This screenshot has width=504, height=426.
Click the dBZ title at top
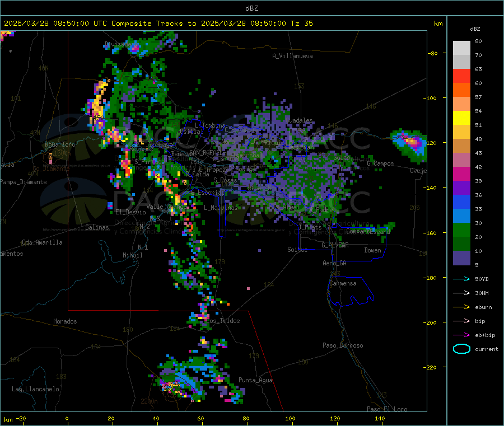click(x=251, y=8)
